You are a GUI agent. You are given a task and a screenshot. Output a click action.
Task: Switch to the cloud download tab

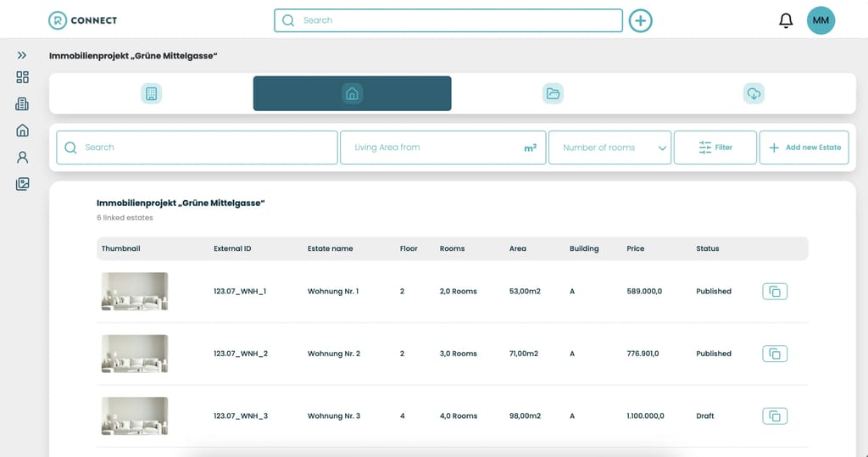(x=754, y=93)
